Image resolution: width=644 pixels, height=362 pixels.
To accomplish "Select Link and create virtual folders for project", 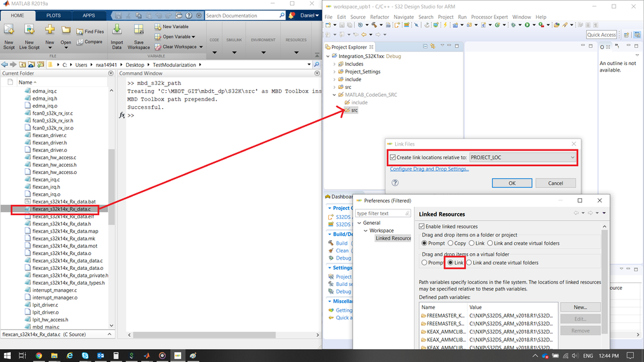I will 490,243.
